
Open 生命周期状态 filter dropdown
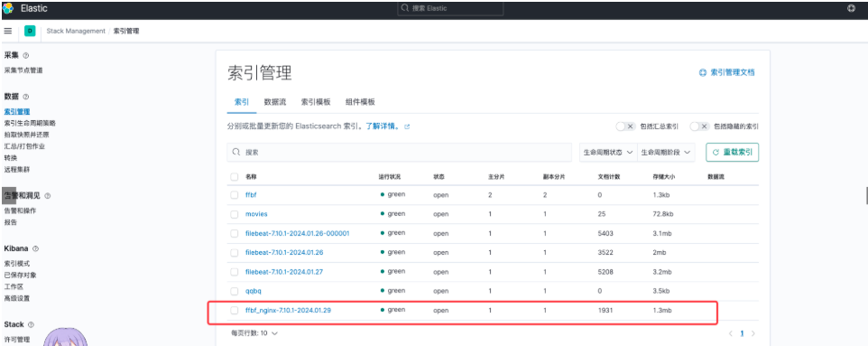click(608, 152)
